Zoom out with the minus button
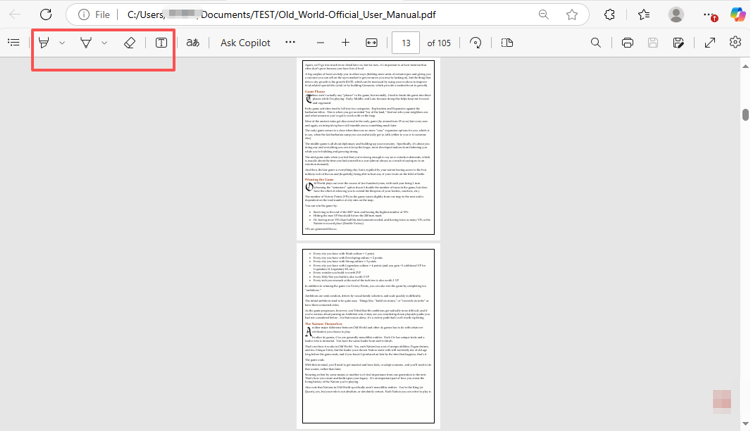This screenshot has width=750, height=431. 320,43
